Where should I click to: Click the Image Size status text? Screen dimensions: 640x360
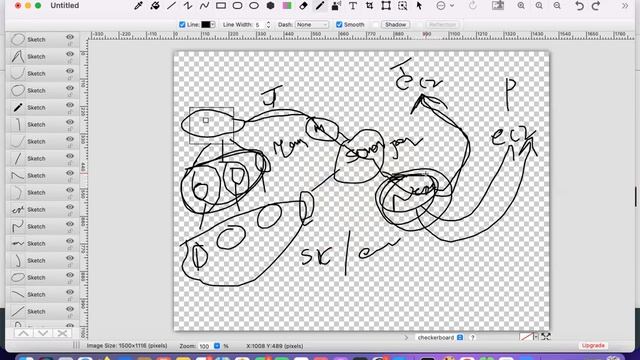tap(127, 346)
